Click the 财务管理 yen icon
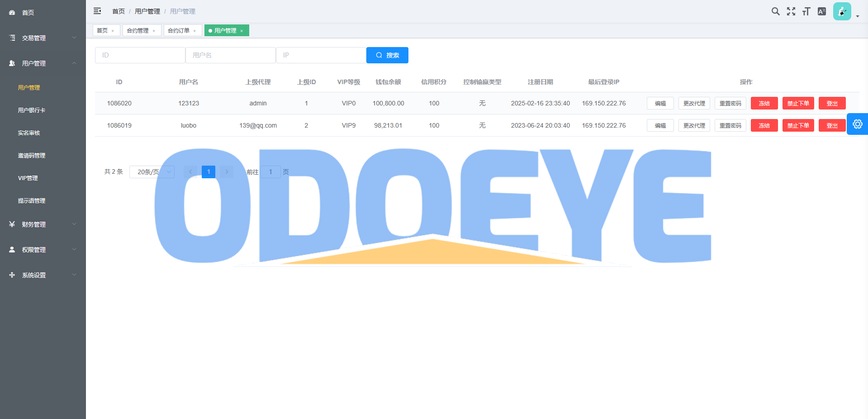This screenshot has height=419, width=868. click(x=12, y=224)
